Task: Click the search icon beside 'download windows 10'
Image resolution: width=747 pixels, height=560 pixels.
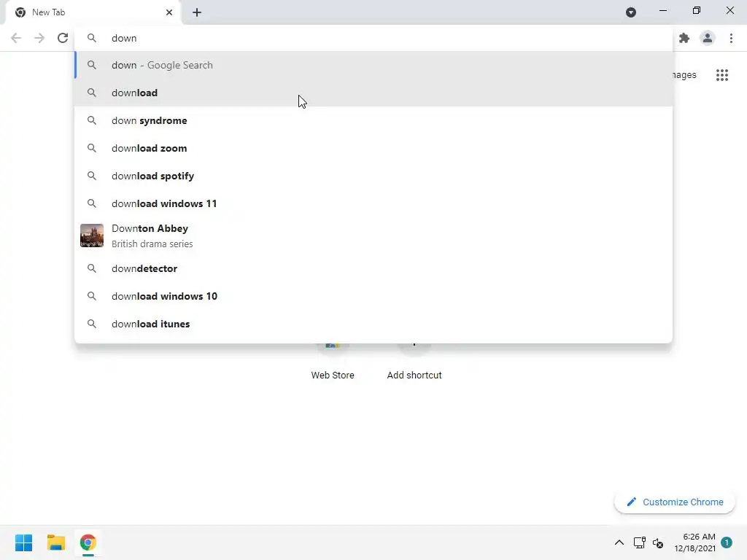Action: click(x=91, y=296)
